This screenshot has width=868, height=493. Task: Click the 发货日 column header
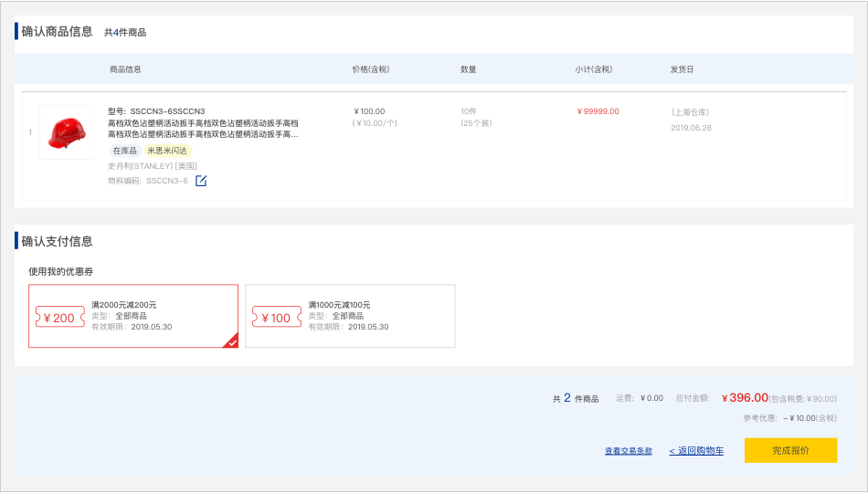[682, 69]
